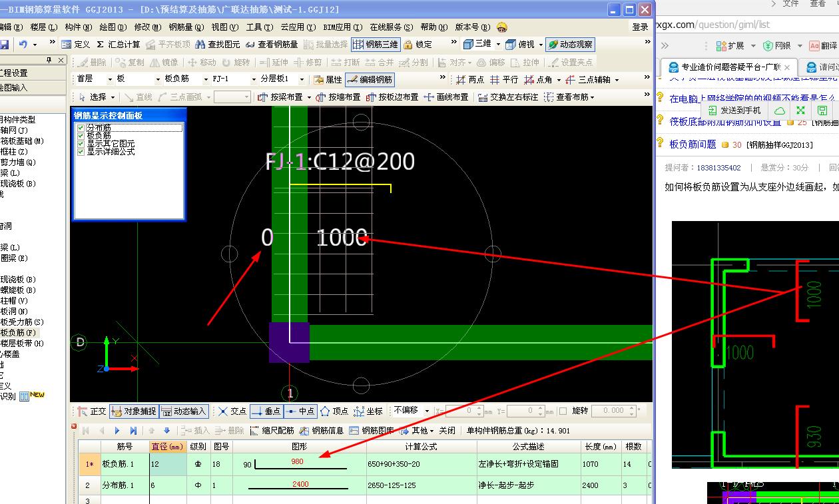Screen dimensions: 839x504
Task: Uncheck 显示详细公式 checkbox
Action: 81,152
